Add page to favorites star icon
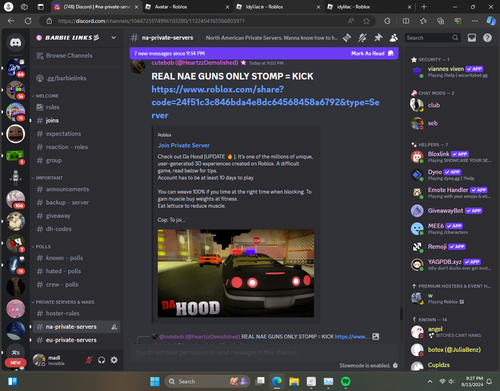Viewport: 500px width, 391px height. pyautogui.click(x=366, y=21)
